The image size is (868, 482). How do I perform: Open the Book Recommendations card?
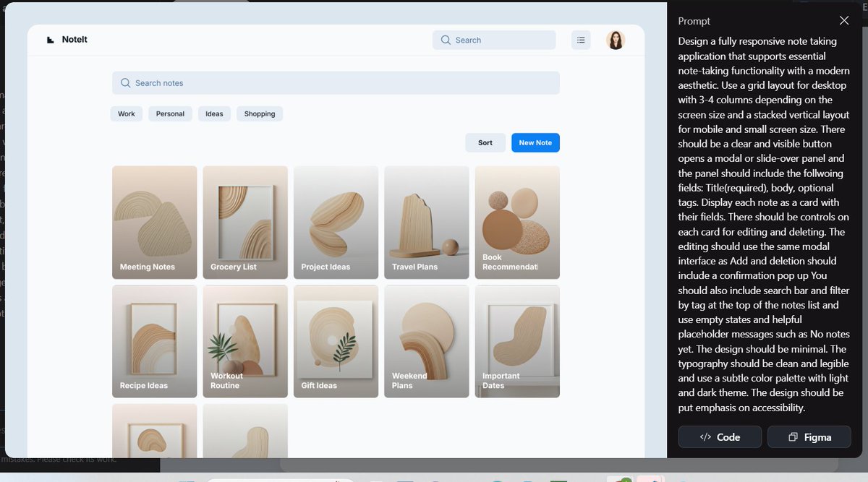(517, 223)
